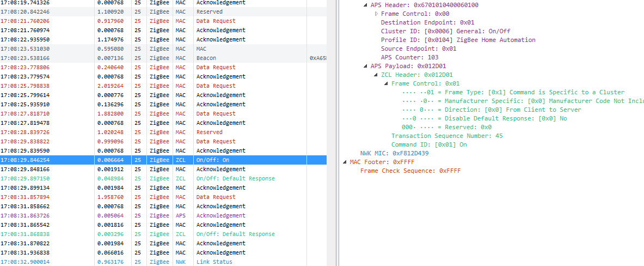Select the APS Acknowledgement packet at 17:08:31.863726

tap(163, 216)
